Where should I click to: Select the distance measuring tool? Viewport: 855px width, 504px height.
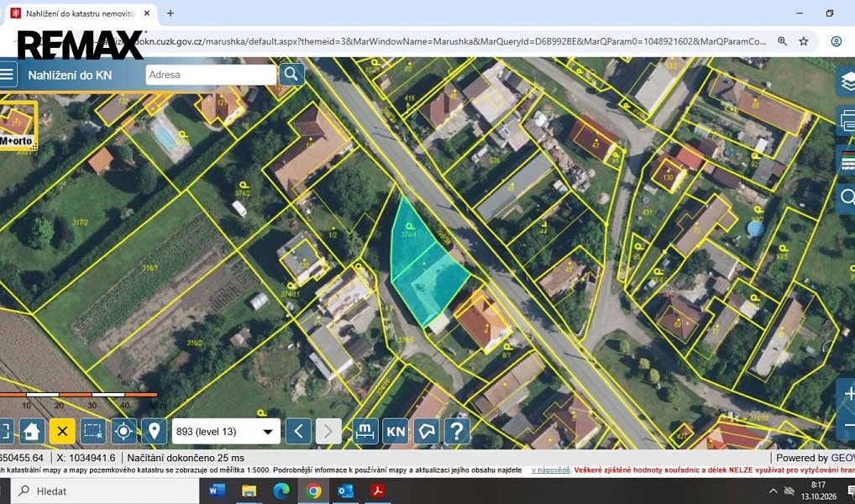tap(365, 432)
